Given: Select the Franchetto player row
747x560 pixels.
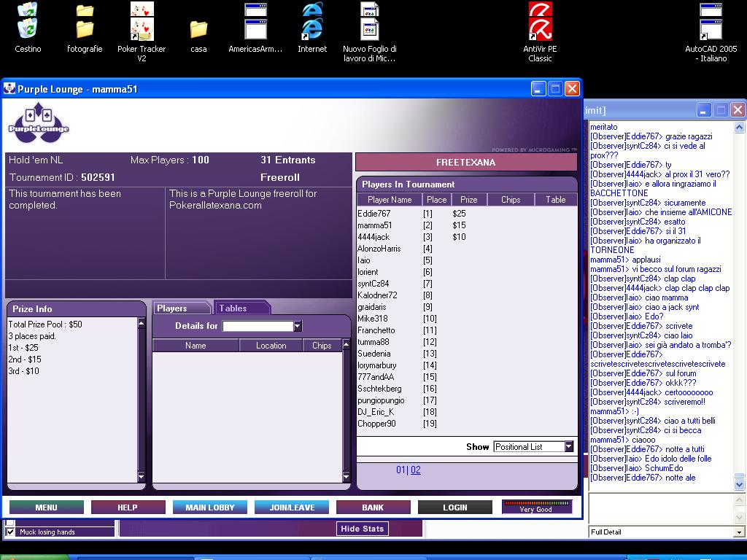Looking at the screenshot, I should (467, 330).
